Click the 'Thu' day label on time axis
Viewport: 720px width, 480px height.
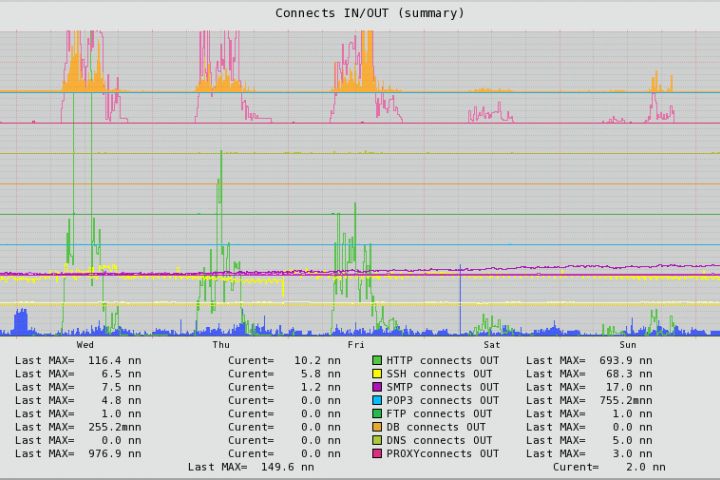coord(221,345)
